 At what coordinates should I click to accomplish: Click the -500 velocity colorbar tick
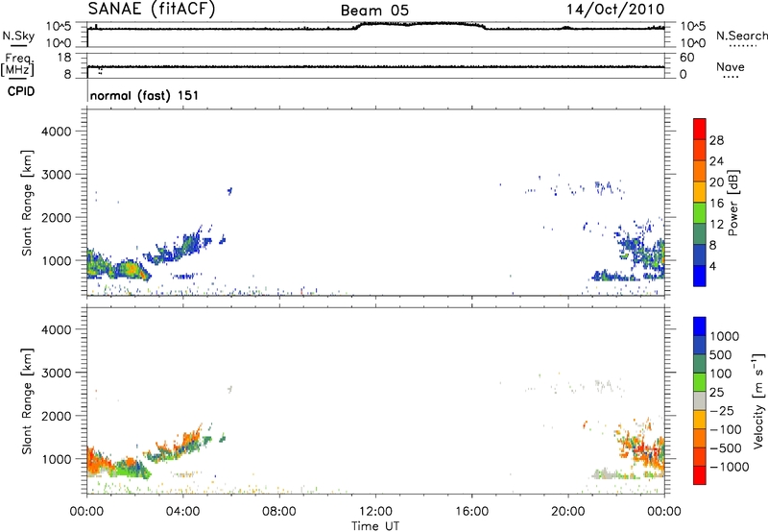tap(726, 448)
